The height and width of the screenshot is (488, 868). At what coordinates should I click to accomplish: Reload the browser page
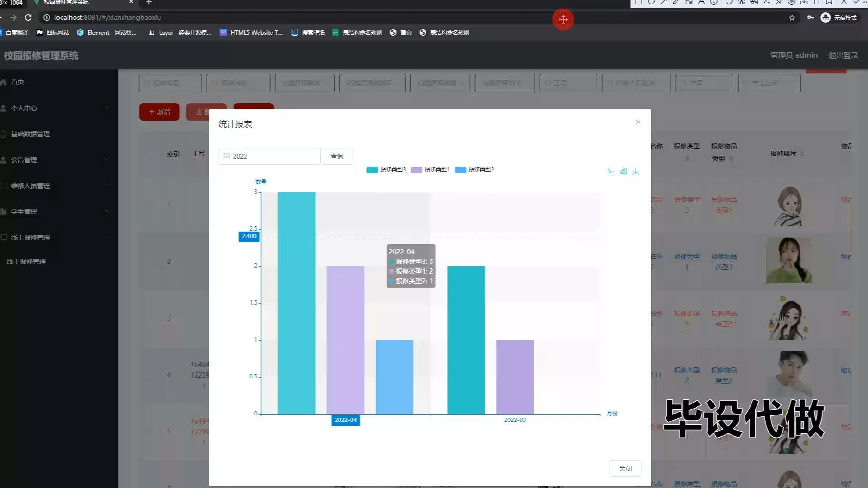[28, 18]
